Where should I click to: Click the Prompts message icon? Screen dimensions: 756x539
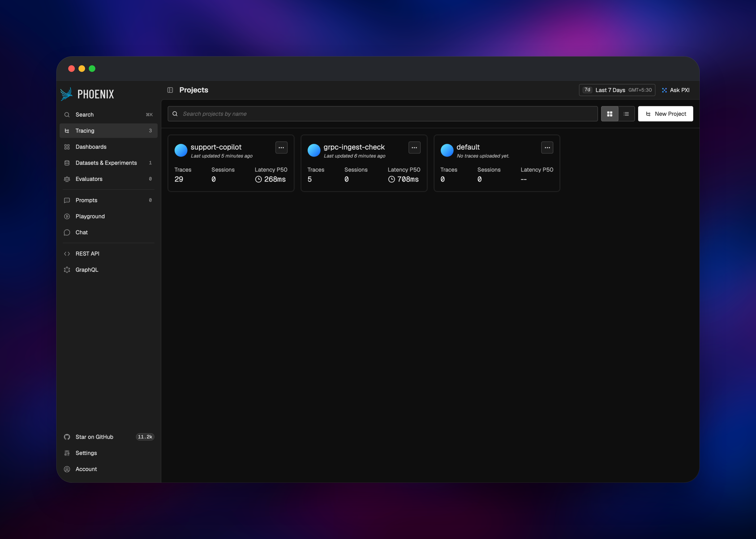click(x=67, y=200)
